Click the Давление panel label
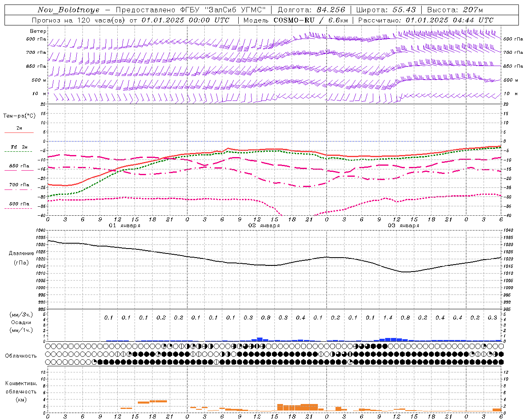This screenshot has width=525, height=420. point(21,253)
